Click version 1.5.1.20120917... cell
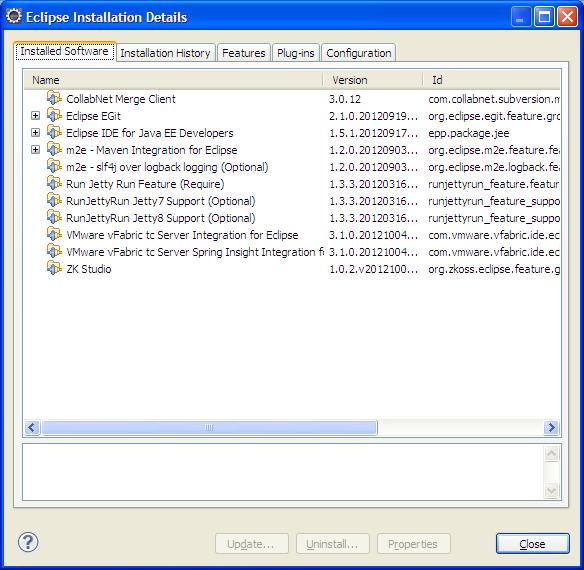The width and height of the screenshot is (584, 570). coord(373,133)
